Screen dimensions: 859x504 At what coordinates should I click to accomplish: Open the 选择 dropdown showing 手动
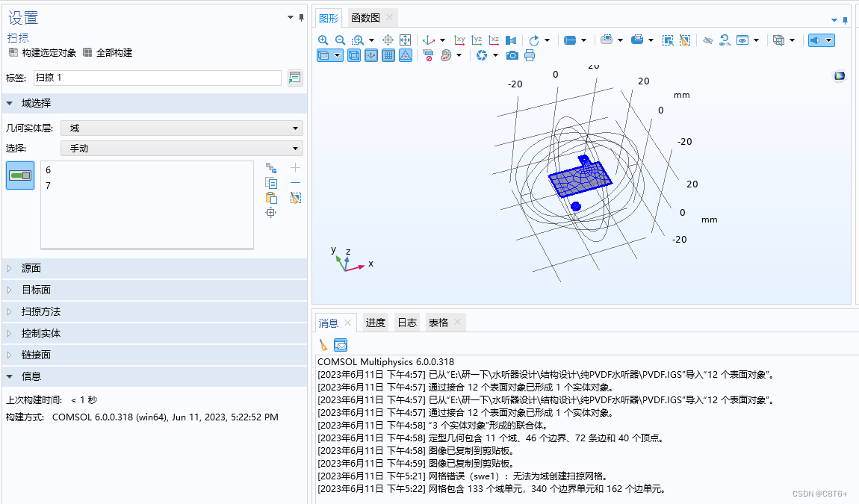click(181, 148)
